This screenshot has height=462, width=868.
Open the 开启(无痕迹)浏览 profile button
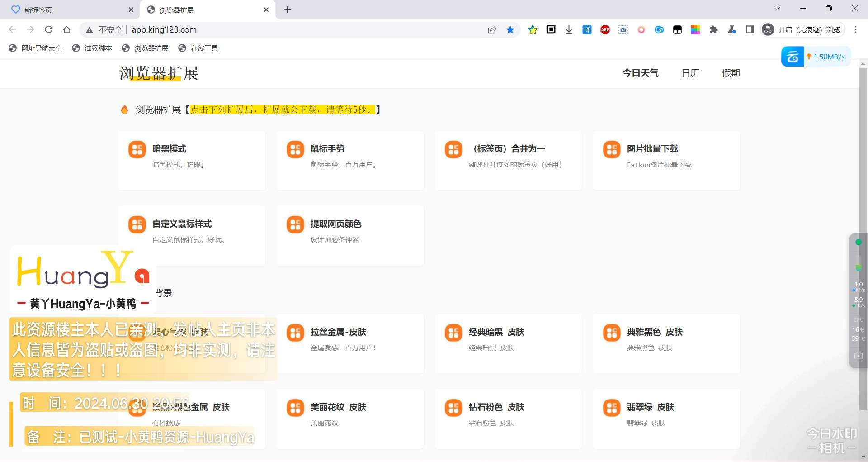(802, 30)
